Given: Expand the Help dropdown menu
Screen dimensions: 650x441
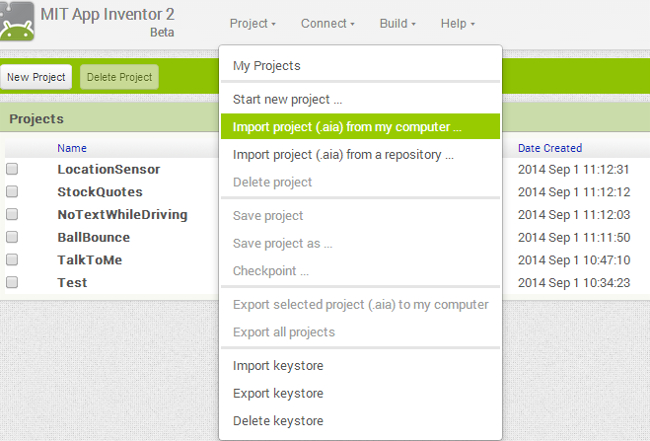Looking at the screenshot, I should (457, 23).
